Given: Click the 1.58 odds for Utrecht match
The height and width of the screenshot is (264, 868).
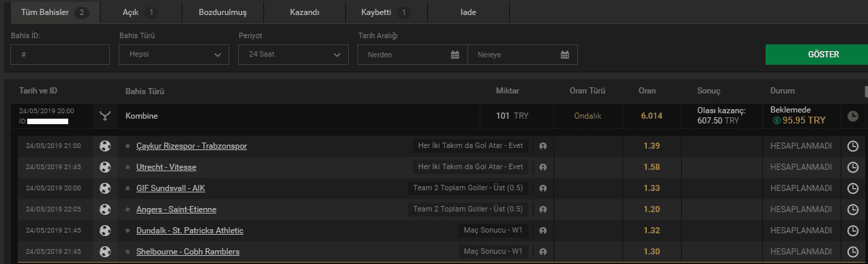Looking at the screenshot, I should (652, 167).
